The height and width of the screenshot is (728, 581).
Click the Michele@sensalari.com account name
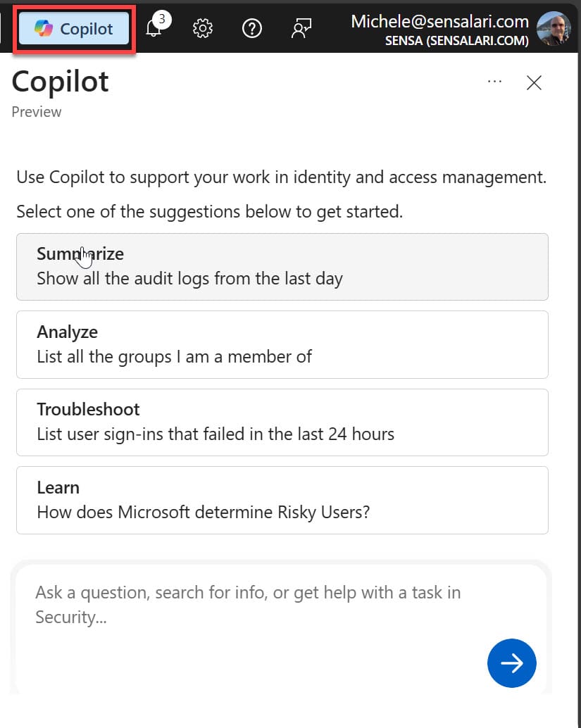(439, 21)
